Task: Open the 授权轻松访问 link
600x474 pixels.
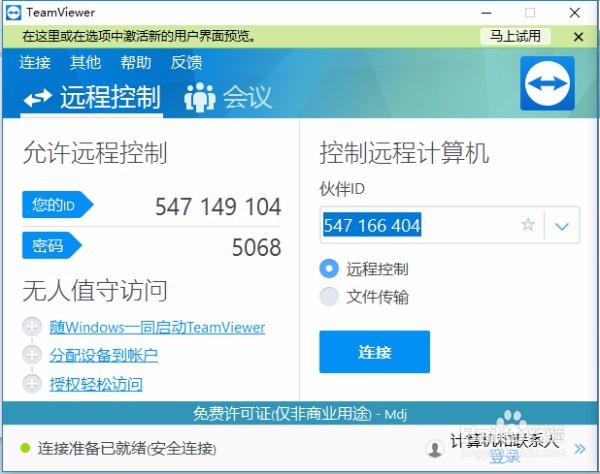Action: pos(96,384)
